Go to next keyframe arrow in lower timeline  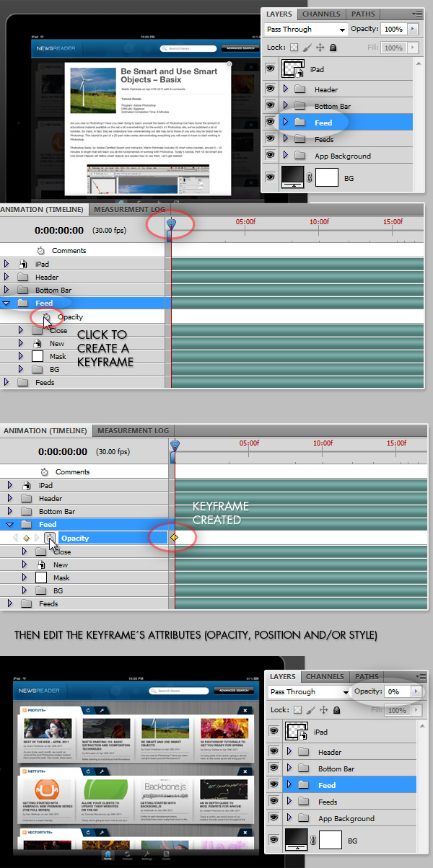click(37, 538)
